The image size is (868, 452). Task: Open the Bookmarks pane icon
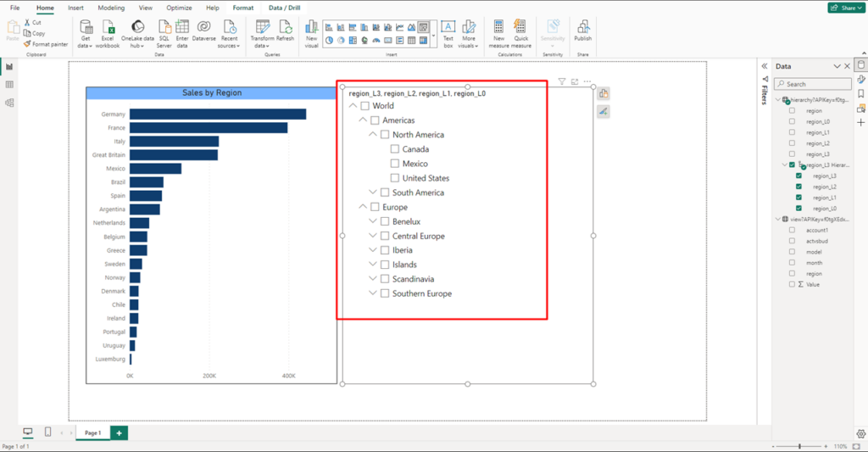pyautogui.click(x=861, y=93)
